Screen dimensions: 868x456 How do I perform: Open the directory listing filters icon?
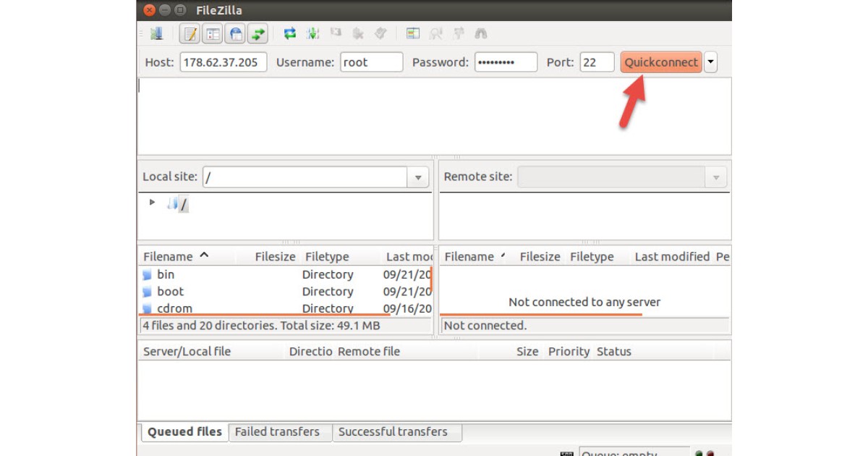click(413, 33)
